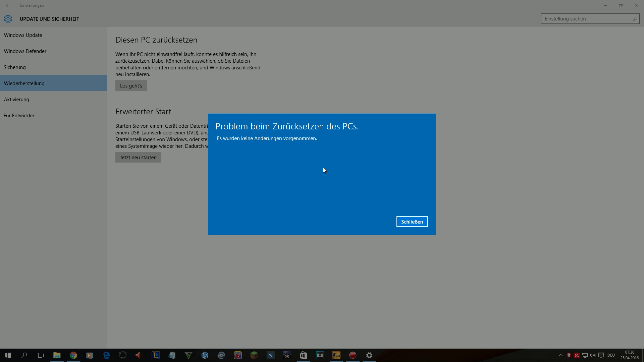The height and width of the screenshot is (362, 644).
Task: Open the CS:GO taskbar icon
Action: click(x=336, y=355)
